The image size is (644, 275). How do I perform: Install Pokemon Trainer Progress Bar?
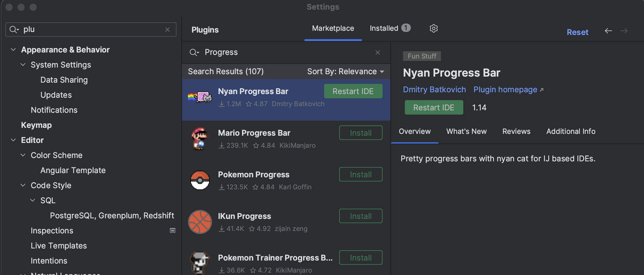[361, 258]
